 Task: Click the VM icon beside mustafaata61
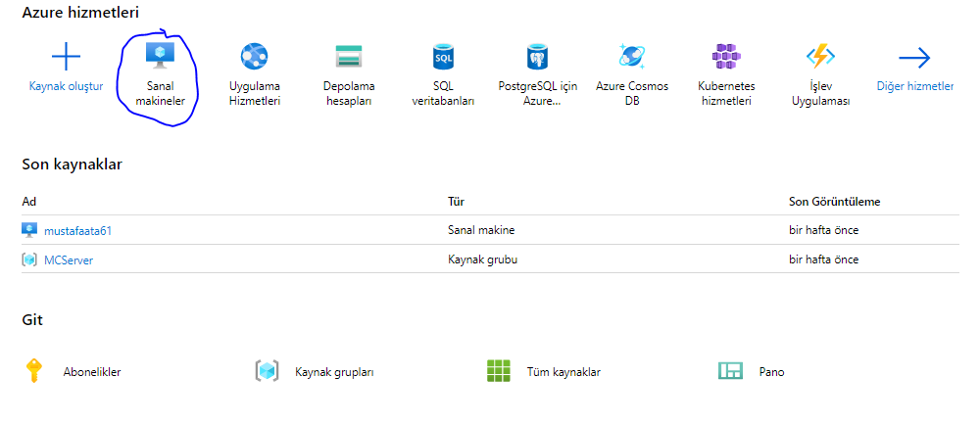(28, 230)
